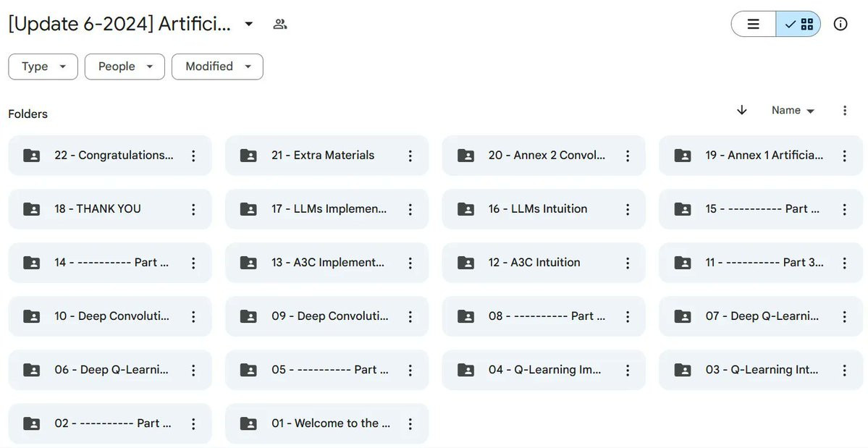This screenshot has width=868, height=448.
Task: Open the 22 - Congratulations folder
Action: (x=110, y=156)
